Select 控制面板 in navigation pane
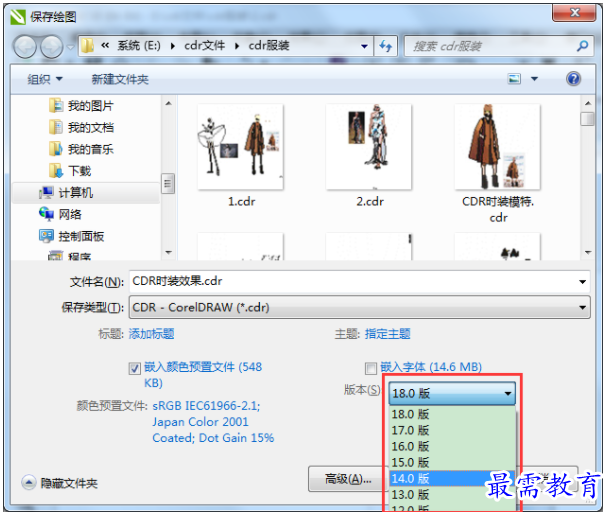Viewport: 609px width, 517px height. coord(71,236)
